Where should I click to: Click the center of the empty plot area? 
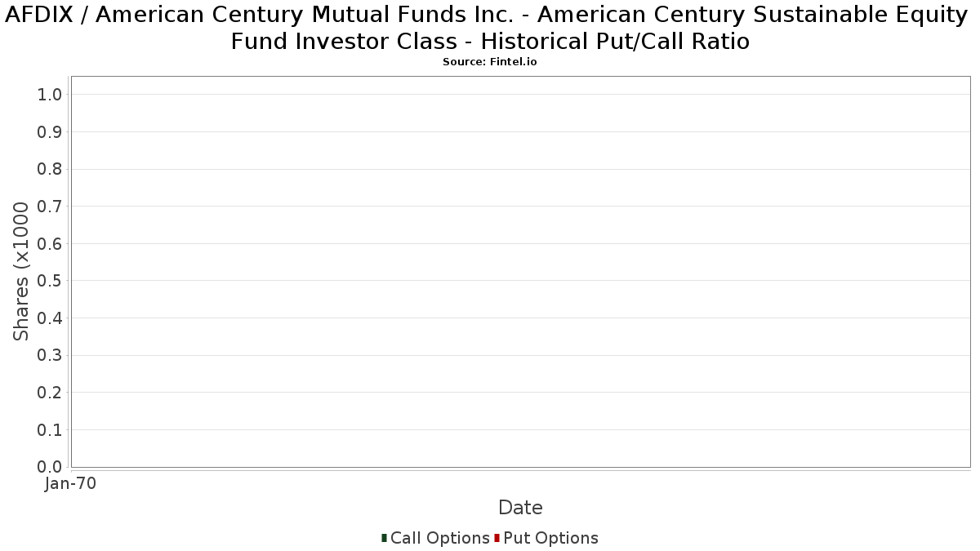pos(520,272)
